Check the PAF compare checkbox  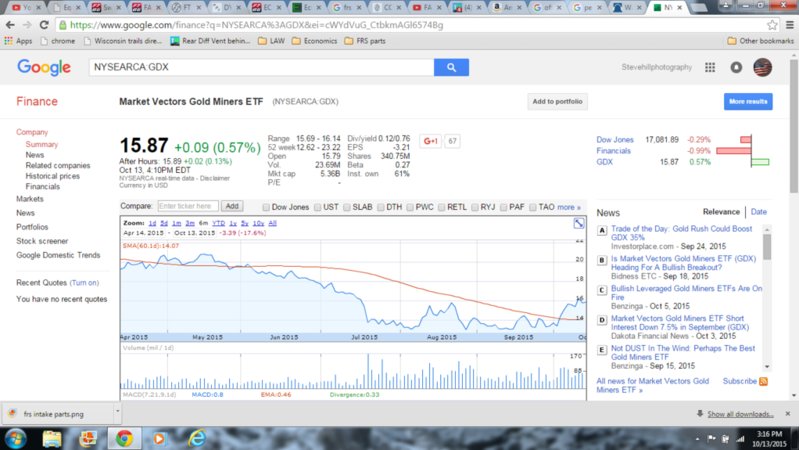point(503,207)
